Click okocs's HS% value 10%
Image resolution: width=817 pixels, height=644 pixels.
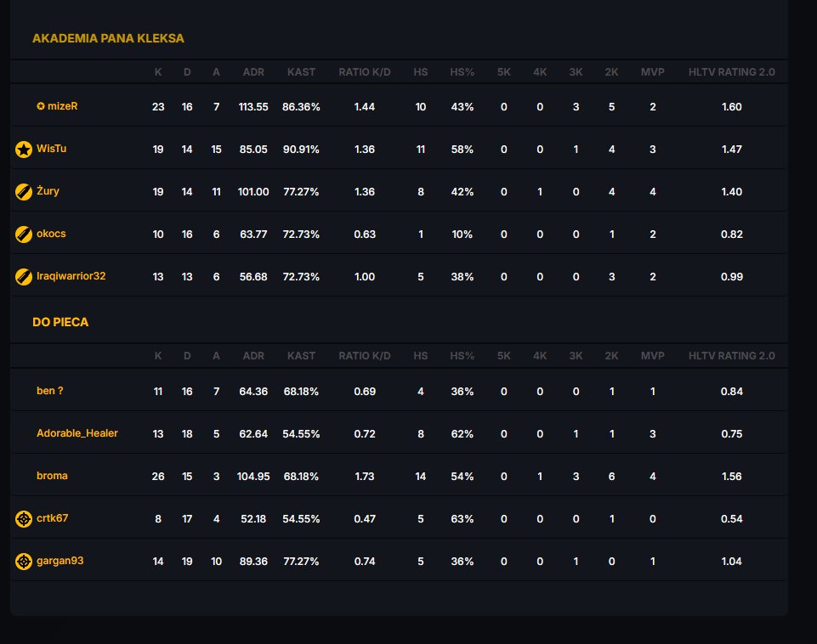[x=462, y=234]
